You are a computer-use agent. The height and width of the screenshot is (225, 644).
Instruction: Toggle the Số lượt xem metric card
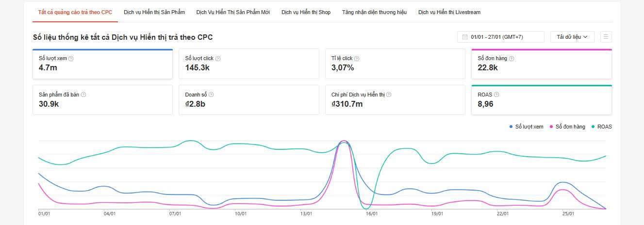pyautogui.click(x=102, y=64)
